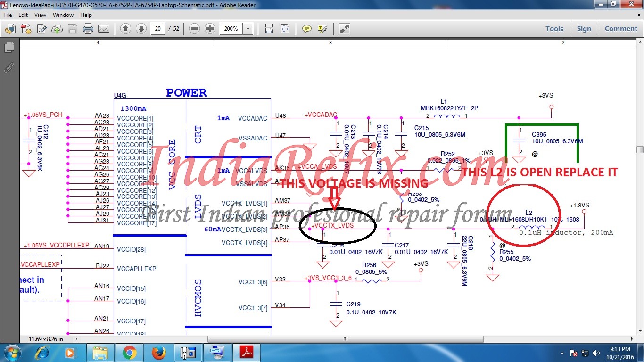Click the 1300mA current label
644x362 pixels.
point(133,108)
